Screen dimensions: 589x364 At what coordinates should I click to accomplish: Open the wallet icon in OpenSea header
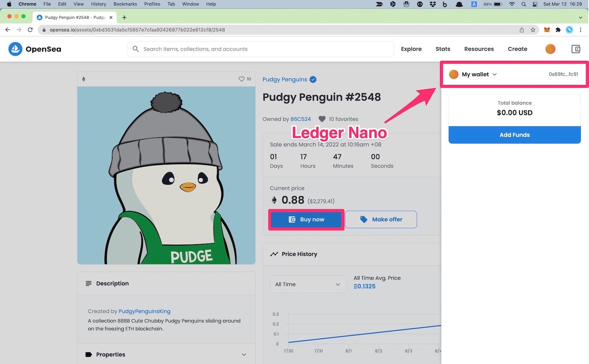(576, 49)
